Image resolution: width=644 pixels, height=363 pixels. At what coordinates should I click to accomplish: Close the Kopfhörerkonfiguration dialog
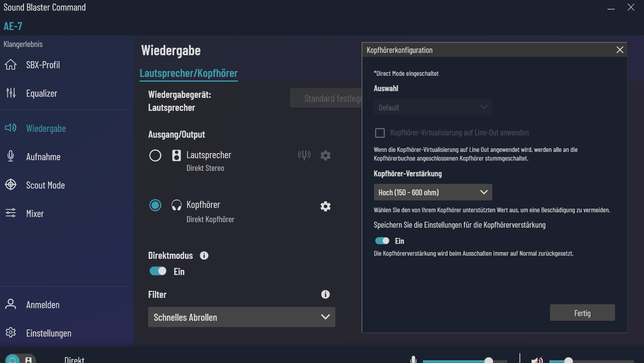click(x=620, y=50)
